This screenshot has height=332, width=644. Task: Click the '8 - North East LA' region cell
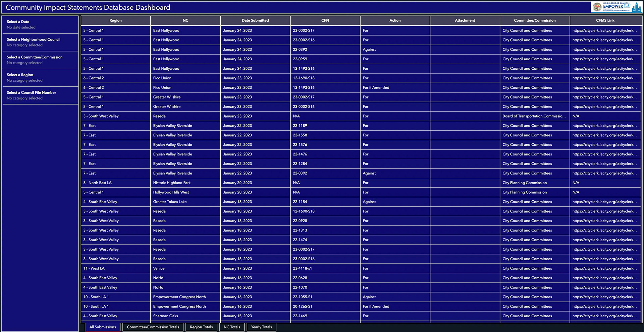pos(116,183)
